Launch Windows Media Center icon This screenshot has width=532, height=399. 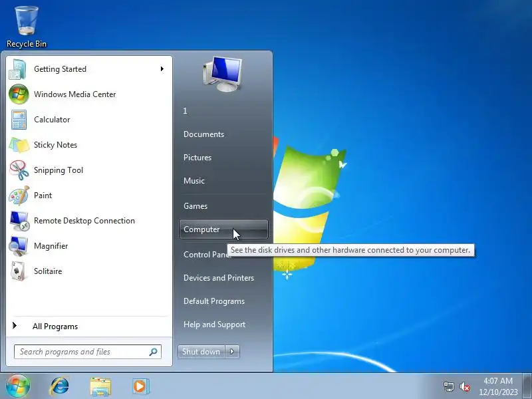tap(19, 94)
